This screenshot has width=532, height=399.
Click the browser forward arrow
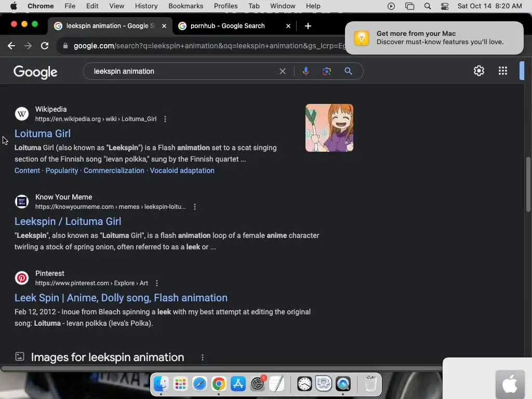(x=28, y=46)
